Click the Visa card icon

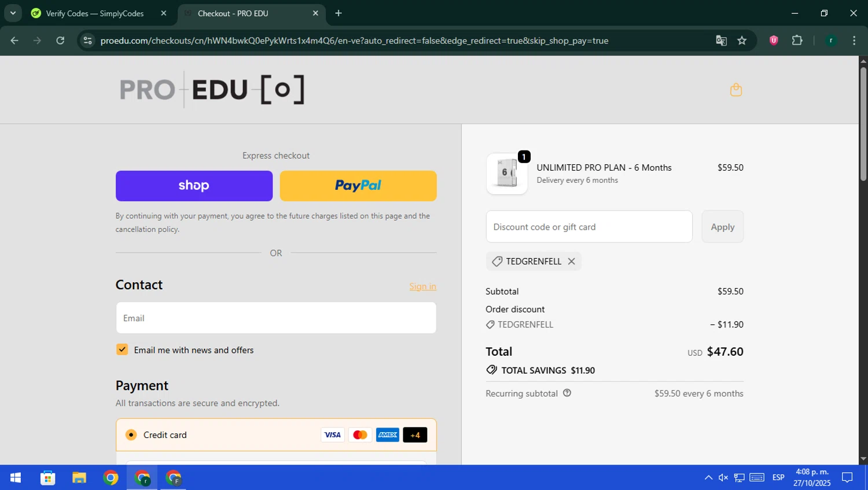(x=332, y=435)
